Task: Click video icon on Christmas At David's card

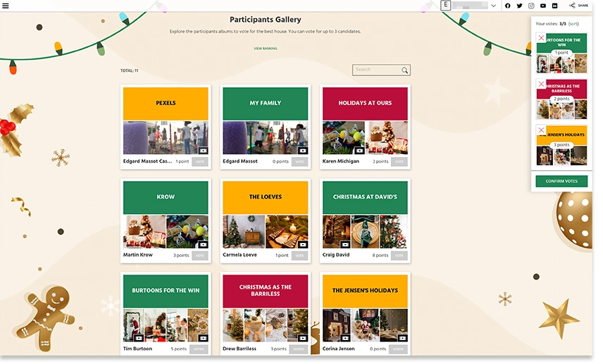Action: 345,244
